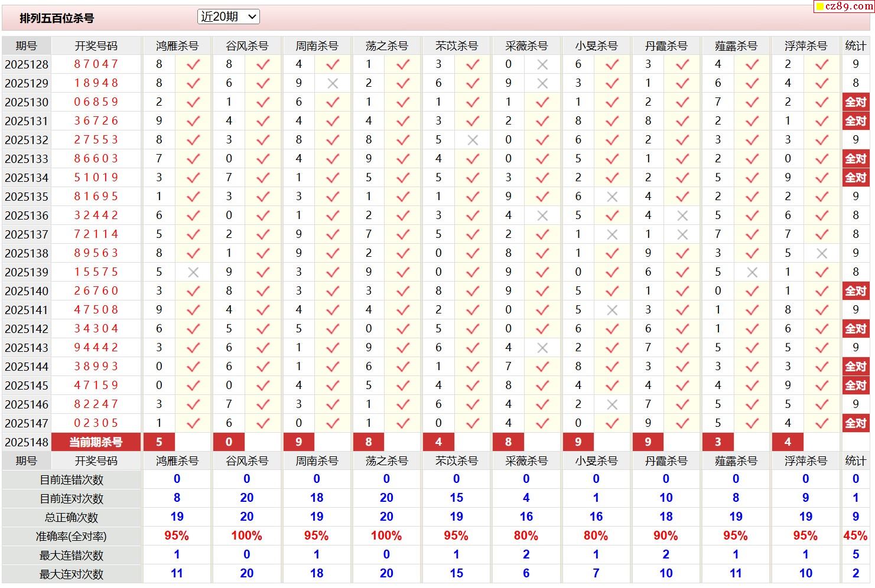Click the X mark for 芣苡杀号 in row 2025132
Screen dimensions: 875x588
[473, 140]
